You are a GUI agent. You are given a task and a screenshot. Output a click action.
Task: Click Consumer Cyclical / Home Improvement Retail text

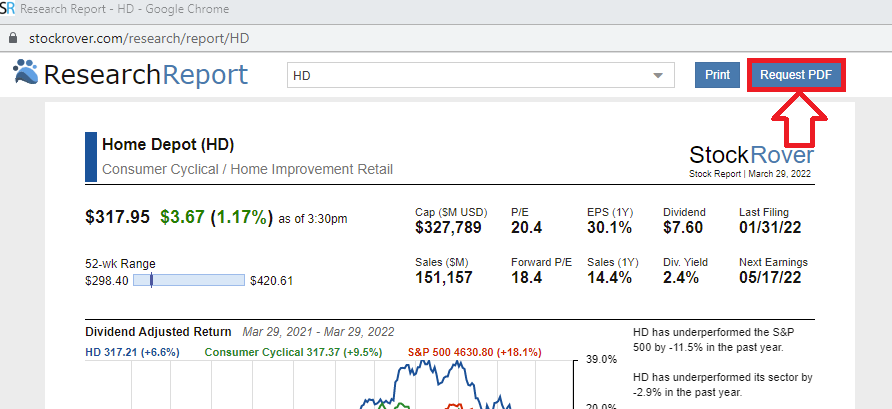tap(247, 170)
